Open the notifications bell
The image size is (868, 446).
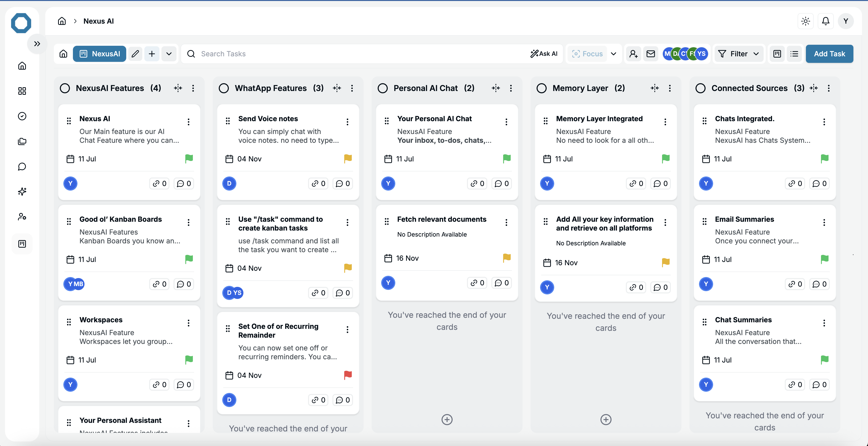point(826,21)
